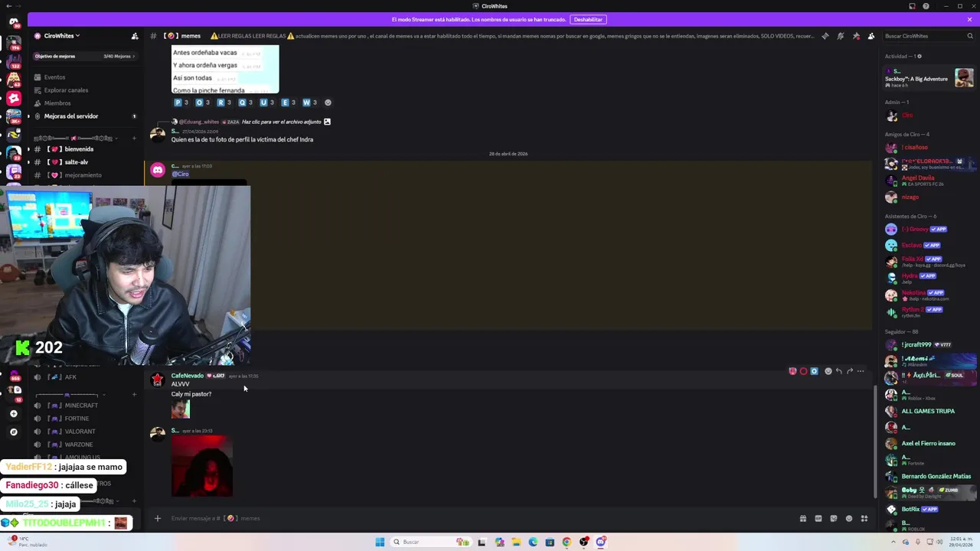Open CafeNevado's user profile name

(x=188, y=376)
